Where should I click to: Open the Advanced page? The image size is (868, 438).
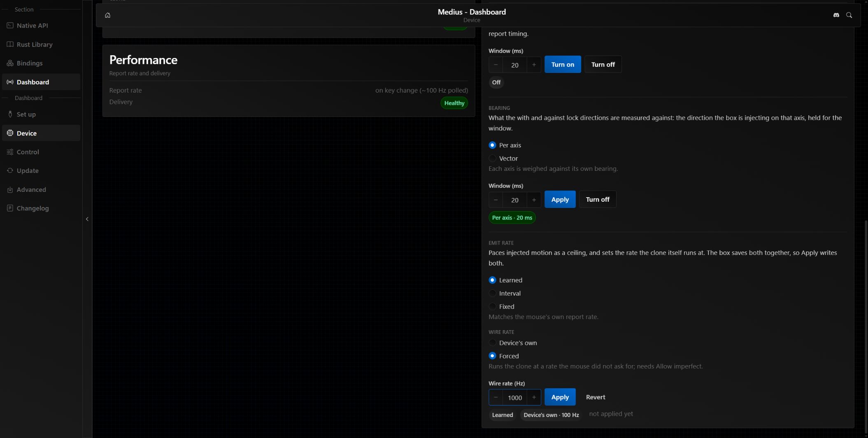click(x=41, y=189)
